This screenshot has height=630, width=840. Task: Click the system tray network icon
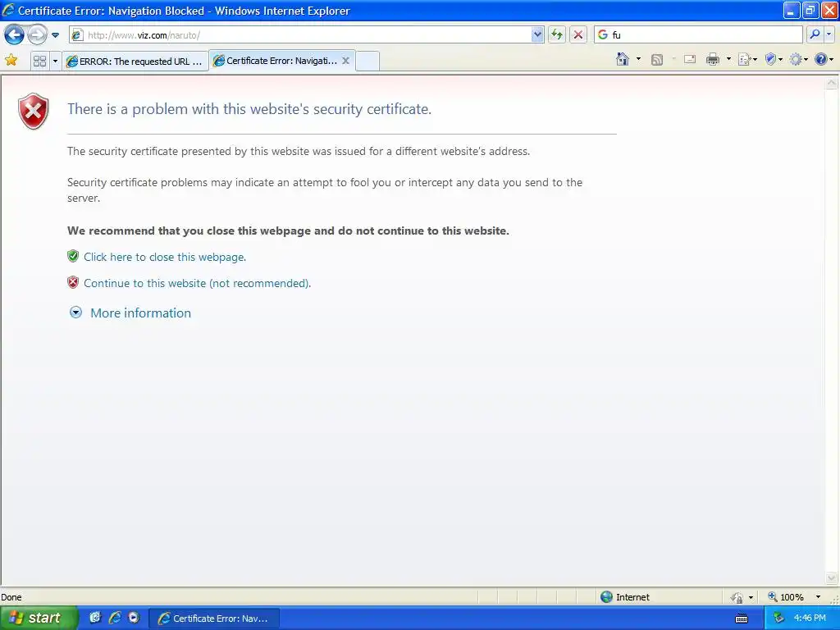tap(778, 619)
